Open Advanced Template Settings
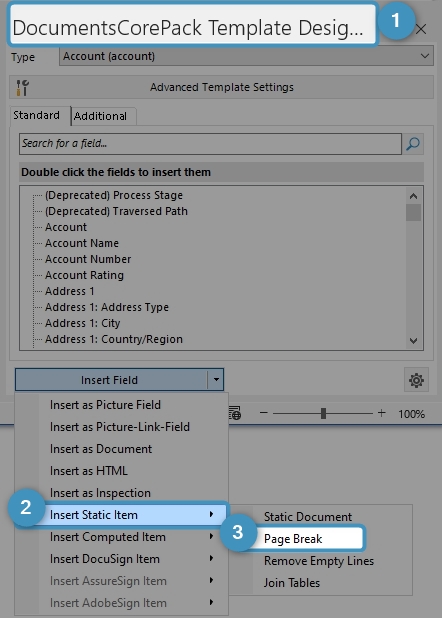 [x=221, y=87]
